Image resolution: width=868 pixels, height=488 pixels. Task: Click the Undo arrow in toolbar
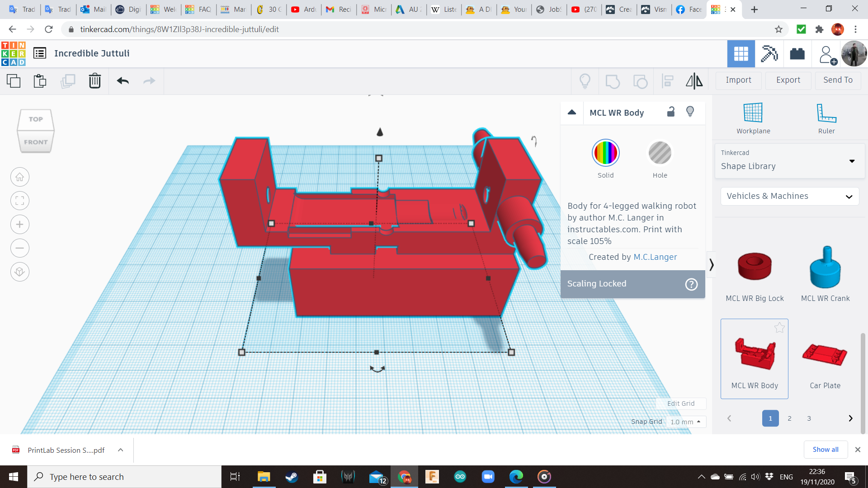click(123, 81)
